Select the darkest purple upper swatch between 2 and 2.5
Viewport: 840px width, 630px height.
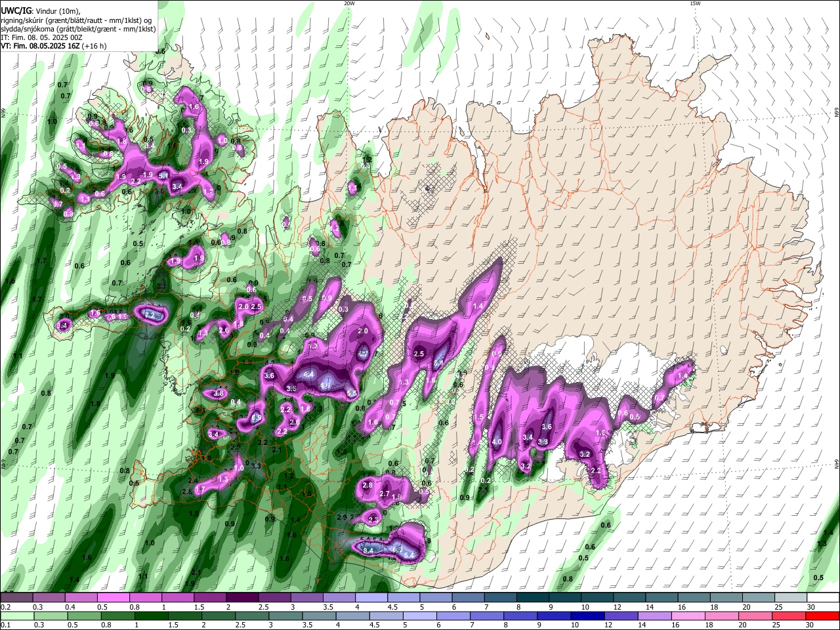tap(242, 598)
